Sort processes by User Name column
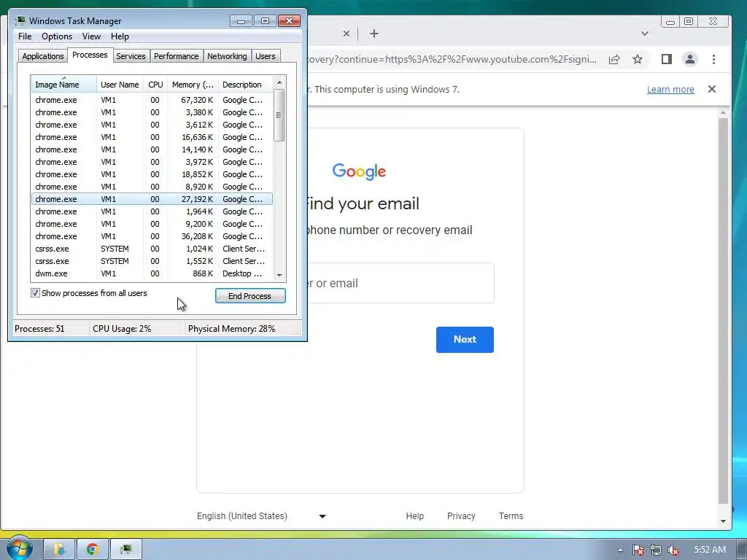The image size is (747, 560). pos(120,85)
